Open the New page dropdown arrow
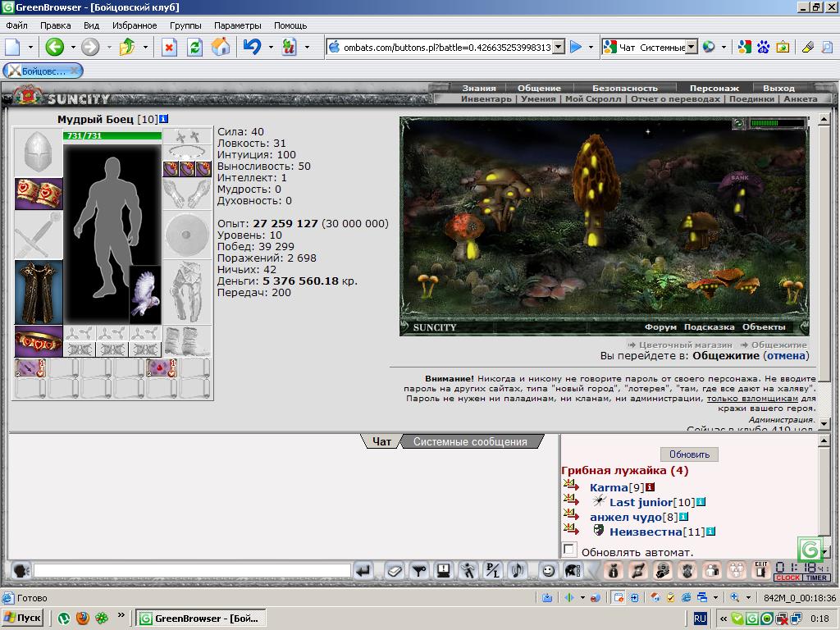840x630 pixels. point(30,47)
